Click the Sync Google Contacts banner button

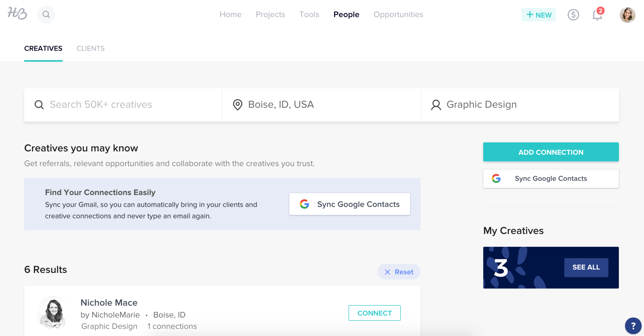tap(349, 204)
